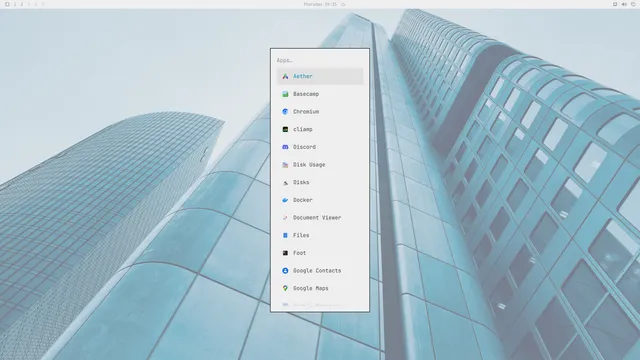The image size is (640, 360).
Task: Select the cliamp terminal icon
Action: pos(285,129)
